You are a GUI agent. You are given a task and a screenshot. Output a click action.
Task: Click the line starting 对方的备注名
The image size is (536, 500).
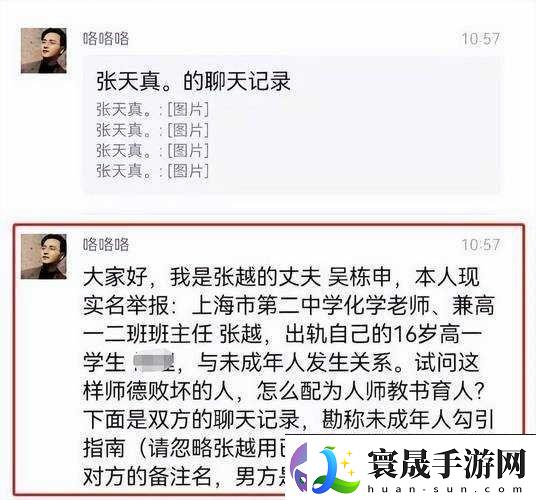(185, 476)
